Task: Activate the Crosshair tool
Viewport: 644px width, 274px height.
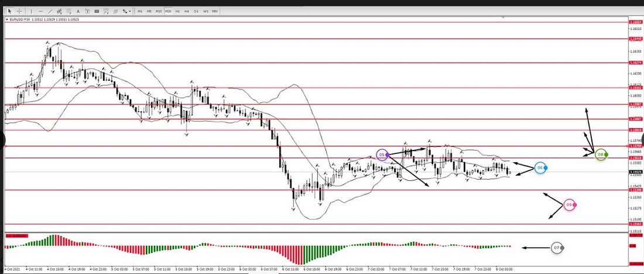Action: point(19,11)
